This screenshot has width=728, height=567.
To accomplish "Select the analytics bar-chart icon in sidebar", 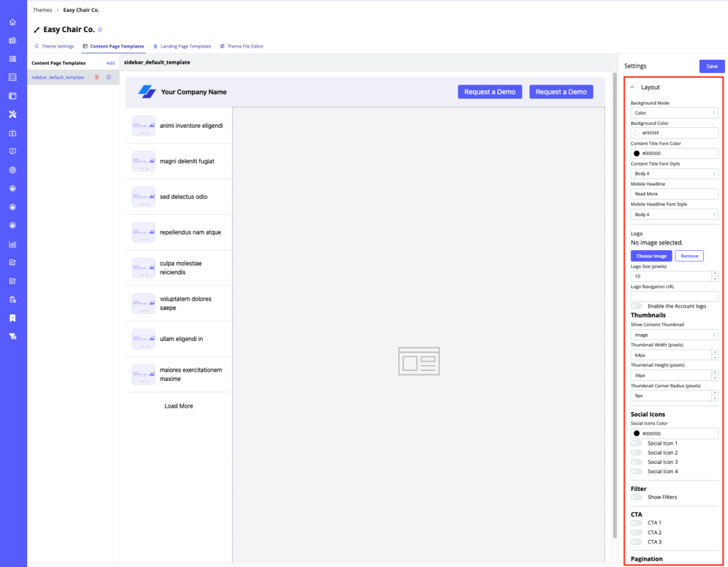I will tap(11, 40).
